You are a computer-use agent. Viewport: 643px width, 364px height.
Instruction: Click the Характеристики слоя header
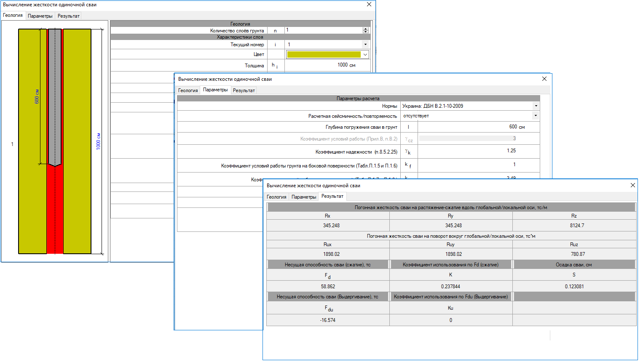pyautogui.click(x=241, y=37)
